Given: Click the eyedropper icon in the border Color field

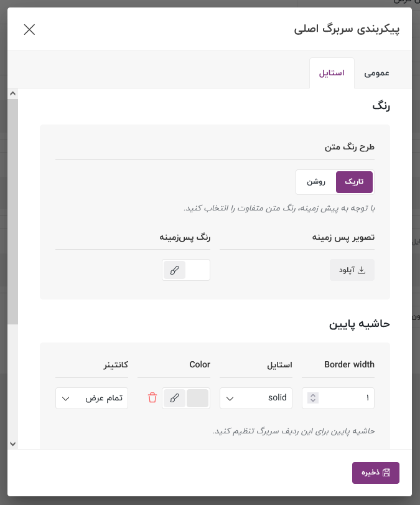Looking at the screenshot, I should coord(174,398).
